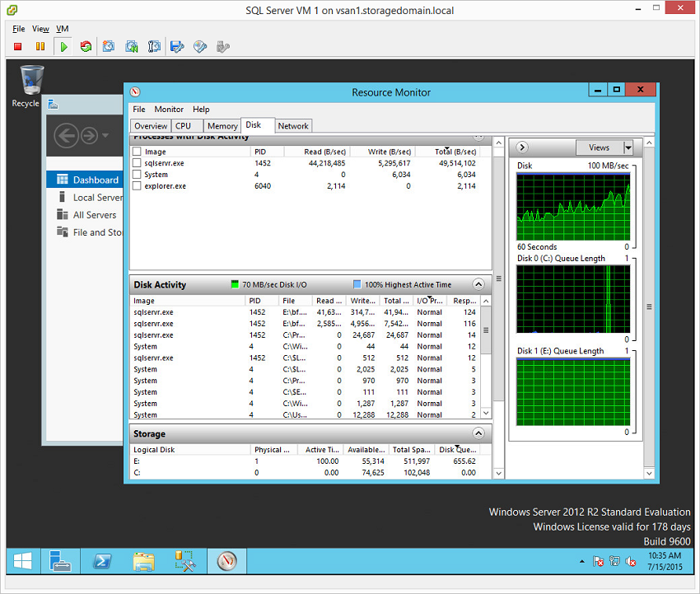Collapse the graph pane arrow button
The image size is (700, 594).
tap(522, 147)
